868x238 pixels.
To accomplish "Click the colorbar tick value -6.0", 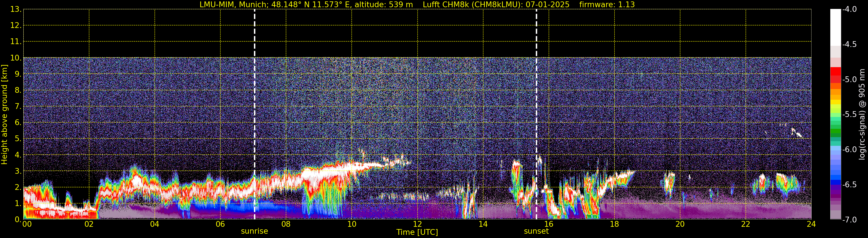I will point(849,150).
